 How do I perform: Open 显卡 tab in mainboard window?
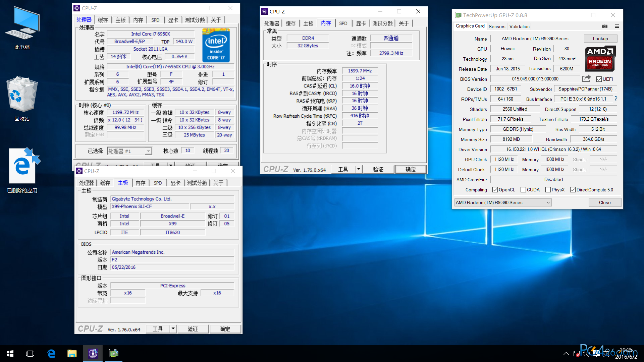175,183
